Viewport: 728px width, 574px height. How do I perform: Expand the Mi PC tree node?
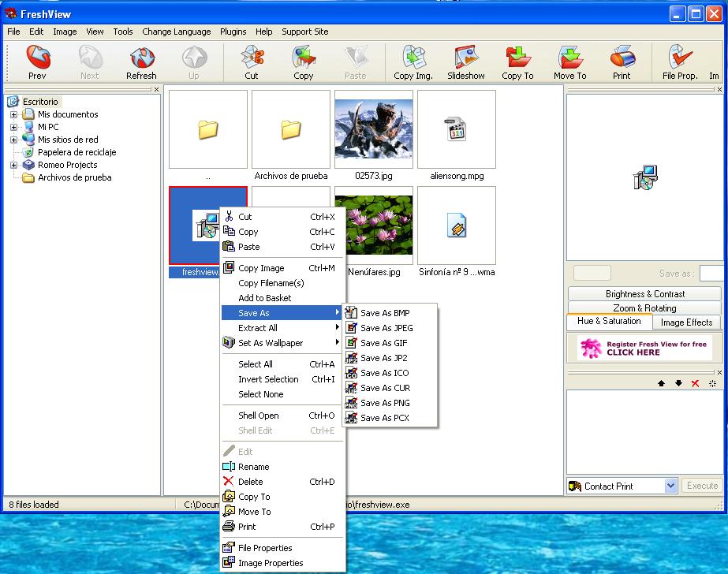(x=14, y=127)
